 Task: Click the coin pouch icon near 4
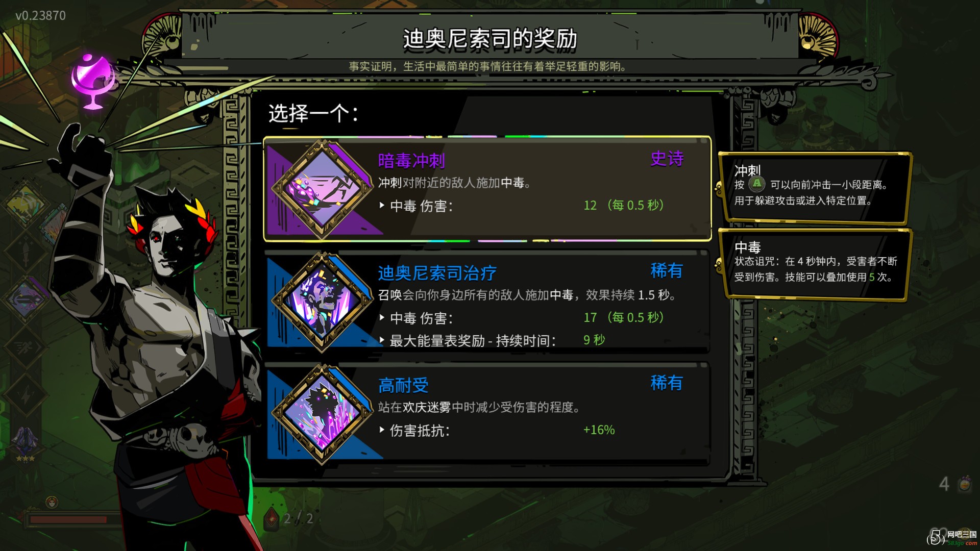(x=965, y=483)
